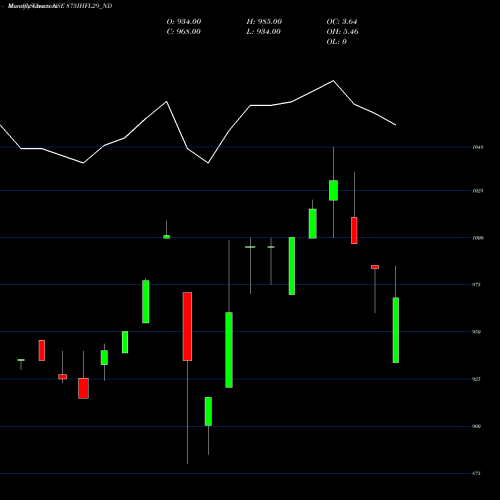Click the low value L: 934.00

click(263, 32)
